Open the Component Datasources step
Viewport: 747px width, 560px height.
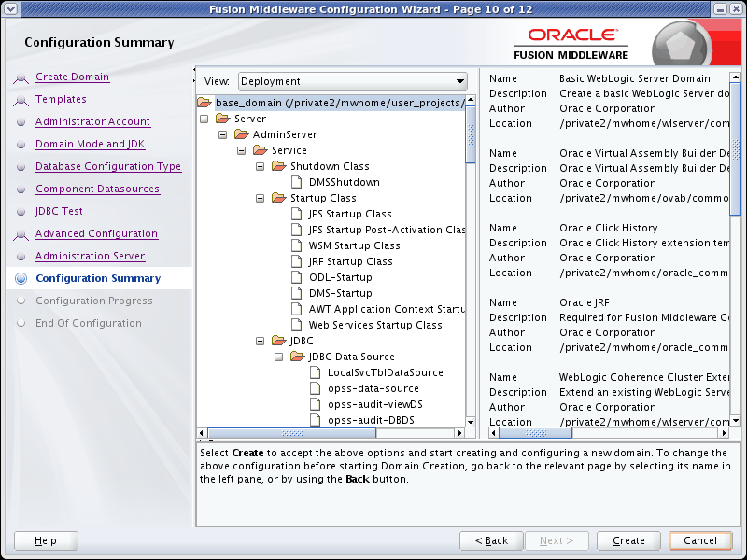pyautogui.click(x=97, y=189)
